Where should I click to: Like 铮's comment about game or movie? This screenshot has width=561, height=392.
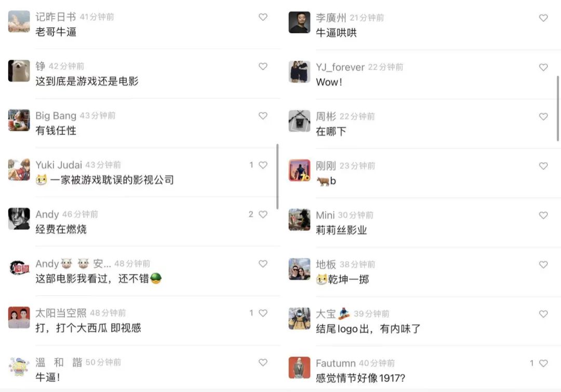point(263,66)
